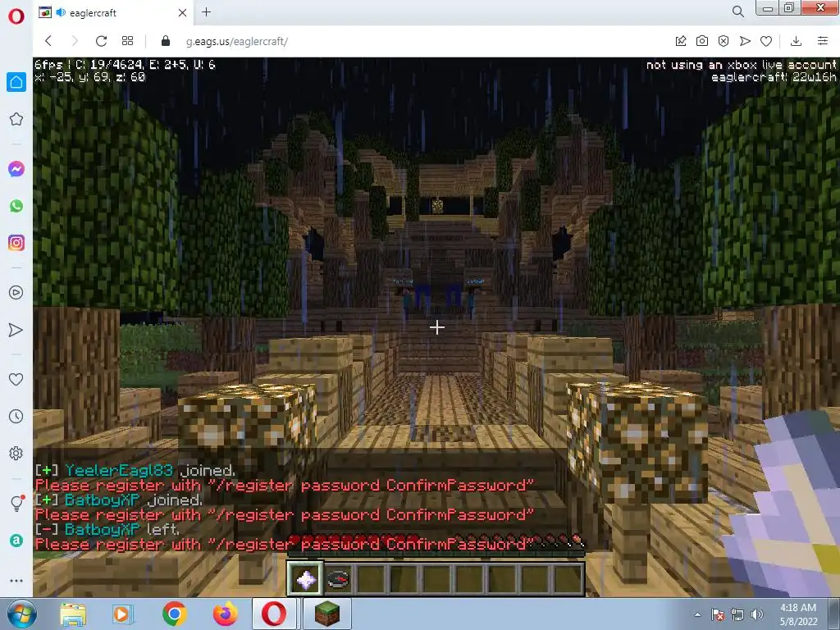Click the g.eags.us/eaglercraft address bar

pyautogui.click(x=237, y=41)
